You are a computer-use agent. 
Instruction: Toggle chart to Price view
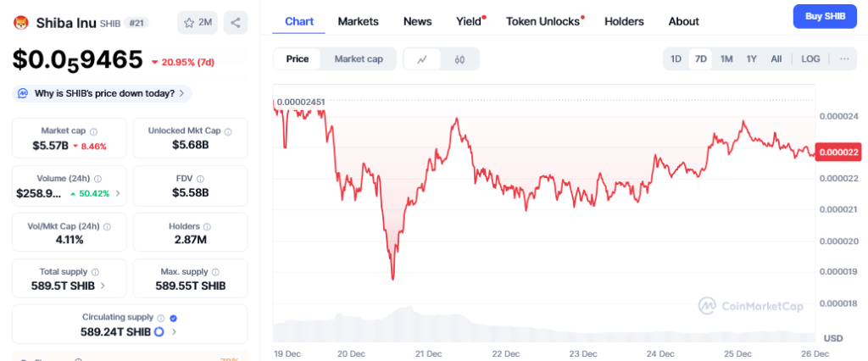[298, 58]
